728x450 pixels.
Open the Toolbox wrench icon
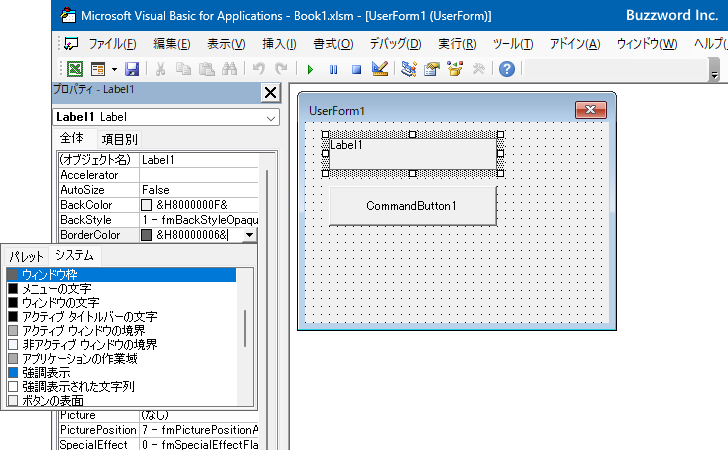[478, 69]
